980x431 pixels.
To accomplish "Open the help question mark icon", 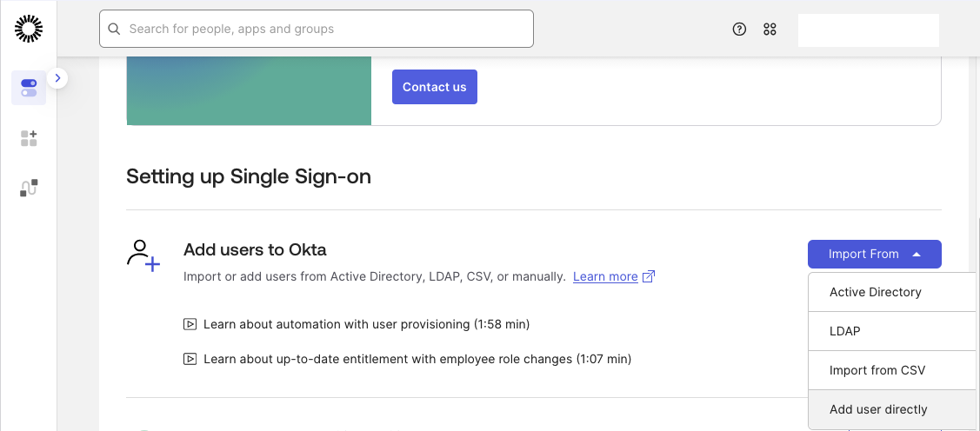I will coord(739,29).
